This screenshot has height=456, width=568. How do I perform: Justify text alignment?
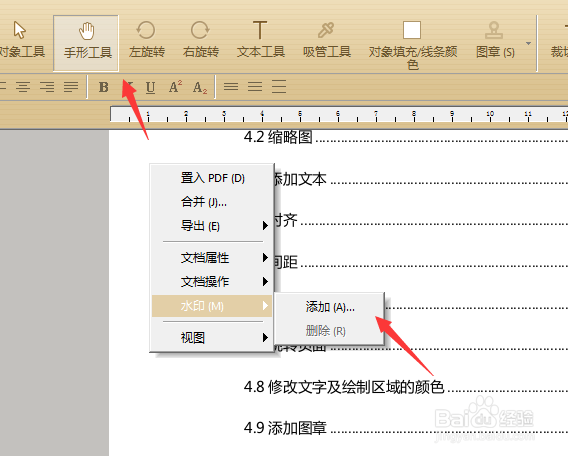point(71,87)
